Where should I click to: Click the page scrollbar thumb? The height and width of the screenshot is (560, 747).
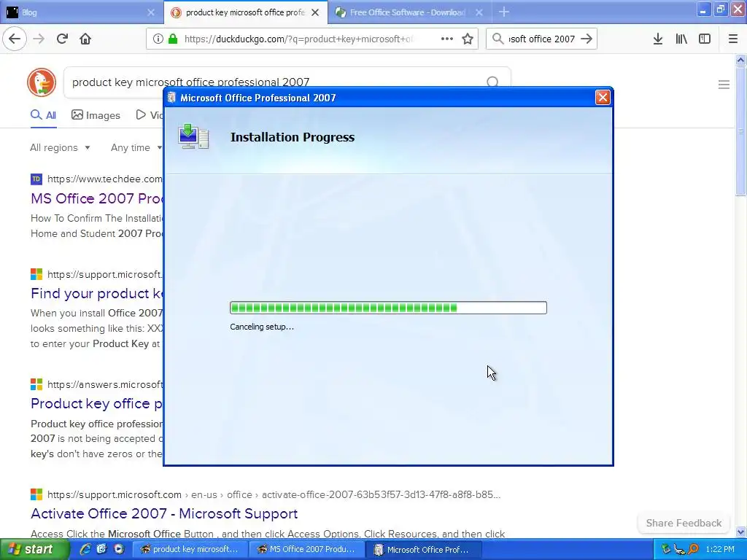point(740,131)
